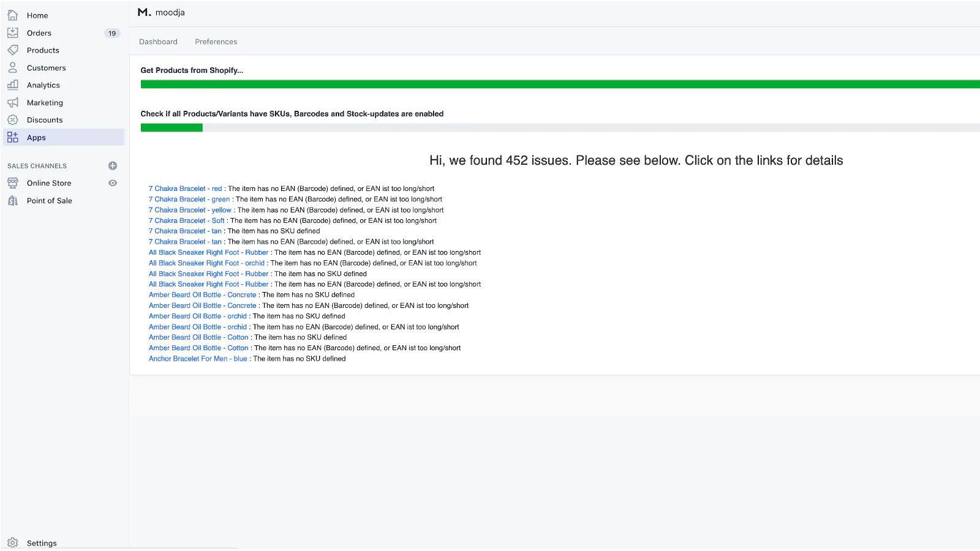Switch to the Dashboard tab
The image size is (980, 551).
click(158, 42)
